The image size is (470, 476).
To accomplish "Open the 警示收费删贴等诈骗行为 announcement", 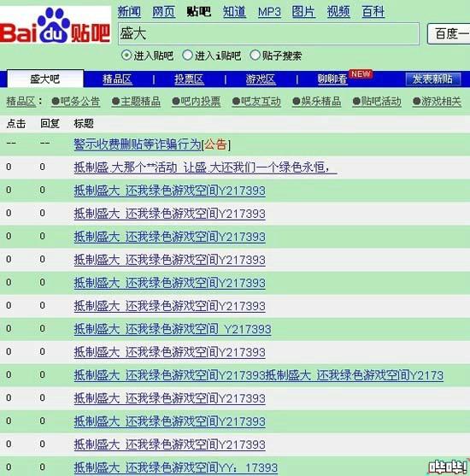I will pos(138,144).
